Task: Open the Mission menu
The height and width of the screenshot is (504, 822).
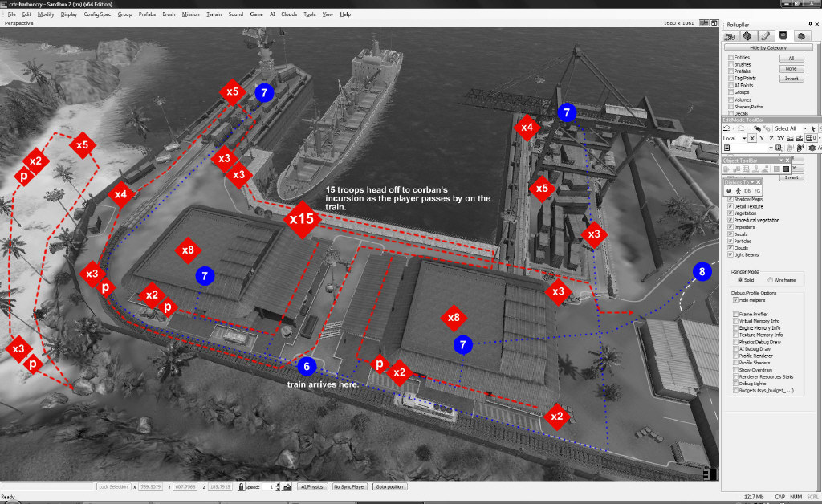Action: (x=191, y=14)
